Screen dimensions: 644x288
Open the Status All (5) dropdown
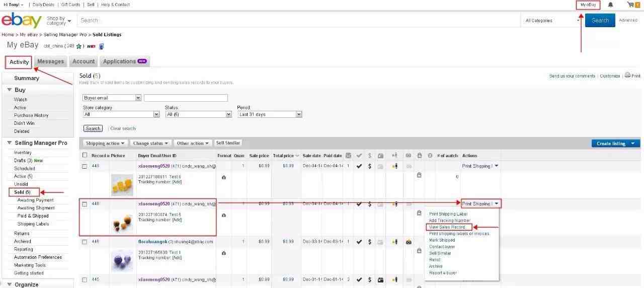[x=198, y=114]
